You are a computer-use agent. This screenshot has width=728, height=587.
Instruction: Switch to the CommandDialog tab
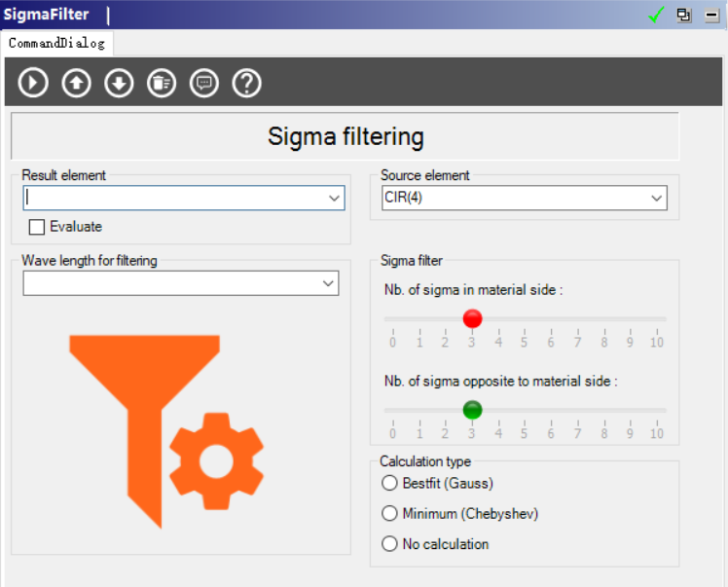(x=56, y=43)
